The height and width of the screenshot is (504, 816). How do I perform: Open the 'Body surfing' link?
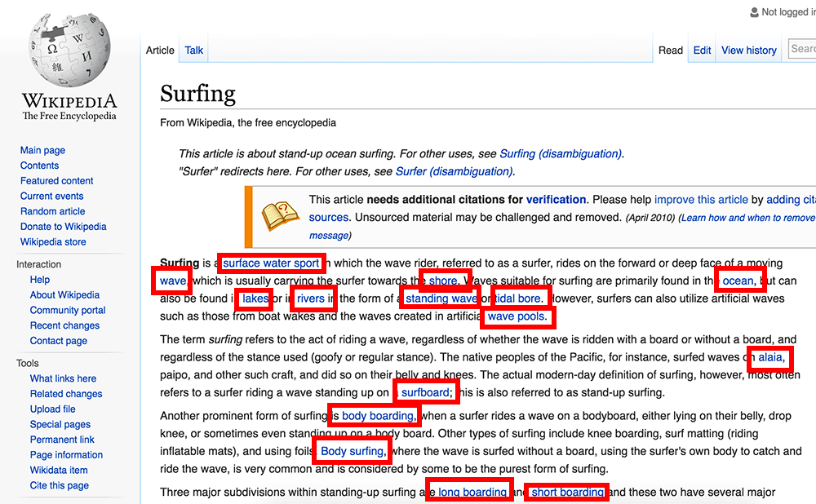point(353,452)
